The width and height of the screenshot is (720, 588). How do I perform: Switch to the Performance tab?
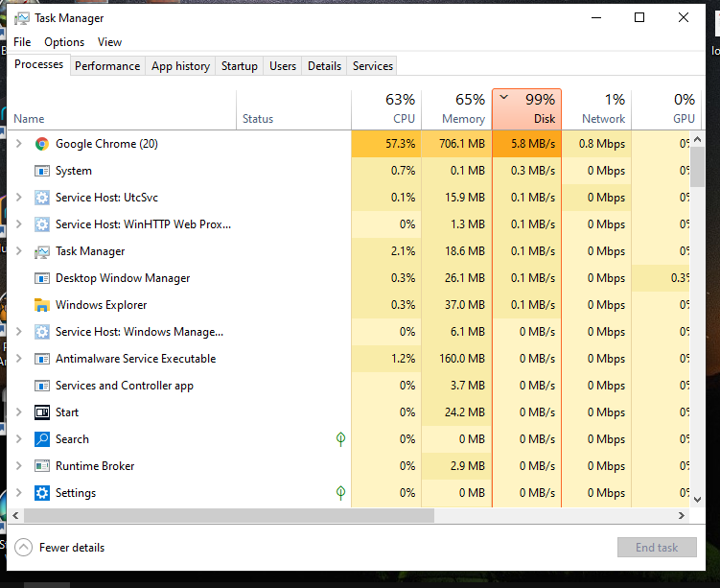click(107, 66)
